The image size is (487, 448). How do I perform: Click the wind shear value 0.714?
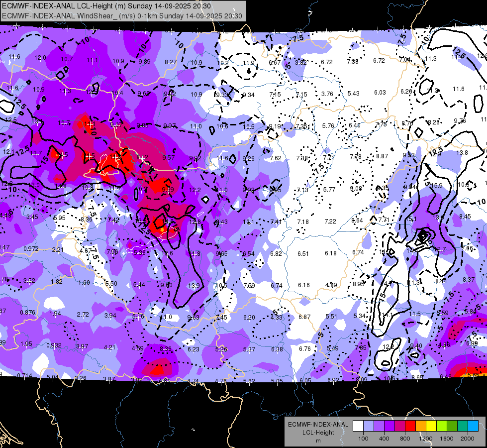click(24, 375)
